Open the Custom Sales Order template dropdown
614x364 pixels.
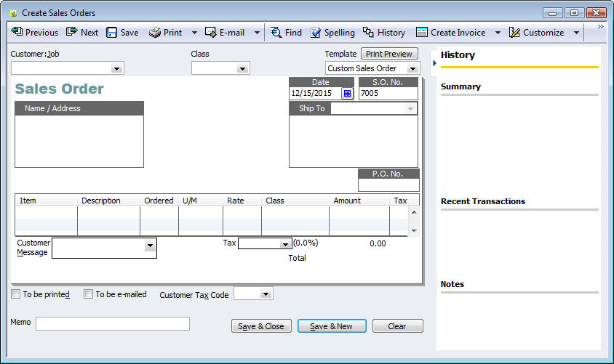pos(412,69)
